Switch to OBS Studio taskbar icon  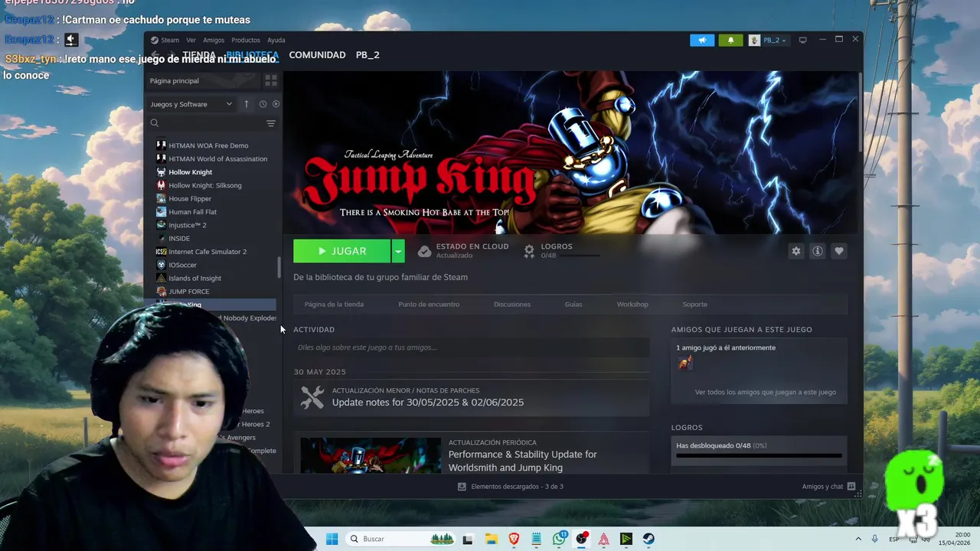(x=582, y=539)
